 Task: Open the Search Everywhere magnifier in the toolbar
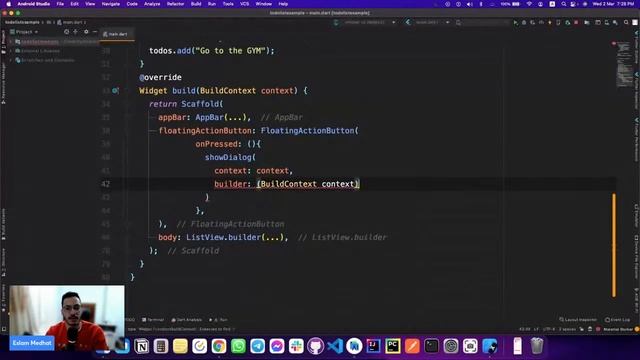626,22
